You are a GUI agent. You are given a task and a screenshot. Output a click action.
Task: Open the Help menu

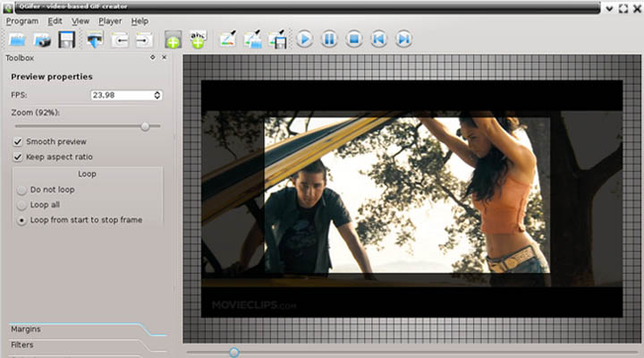point(140,21)
